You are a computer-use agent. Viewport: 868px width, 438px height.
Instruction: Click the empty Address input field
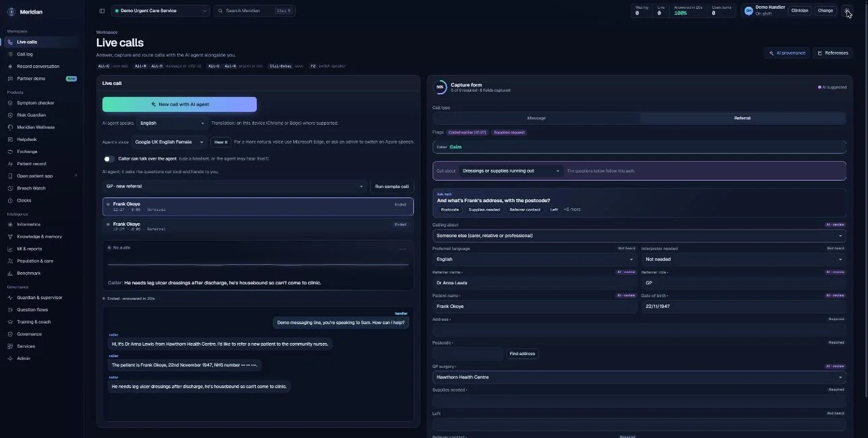[x=639, y=330]
